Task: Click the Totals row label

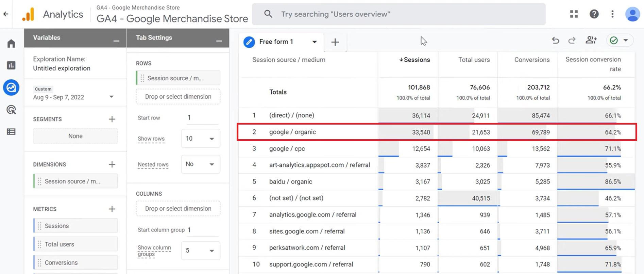Action: coord(278,92)
